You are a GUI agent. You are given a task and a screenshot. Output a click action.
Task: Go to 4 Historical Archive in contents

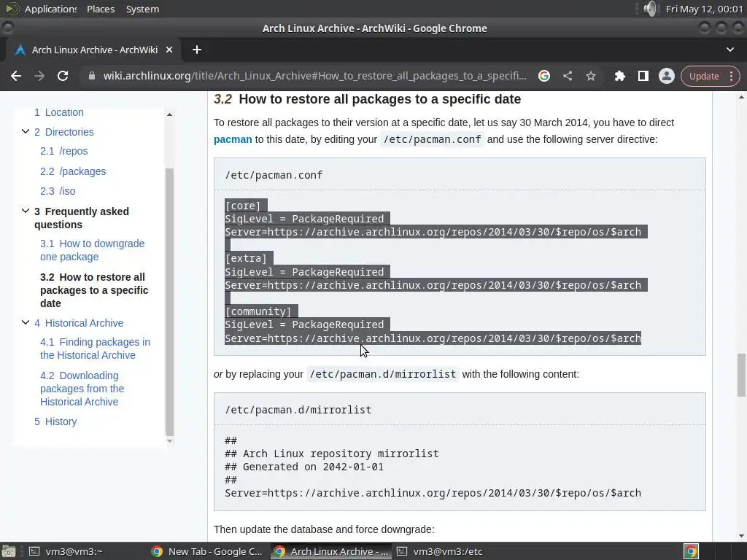[79, 323]
